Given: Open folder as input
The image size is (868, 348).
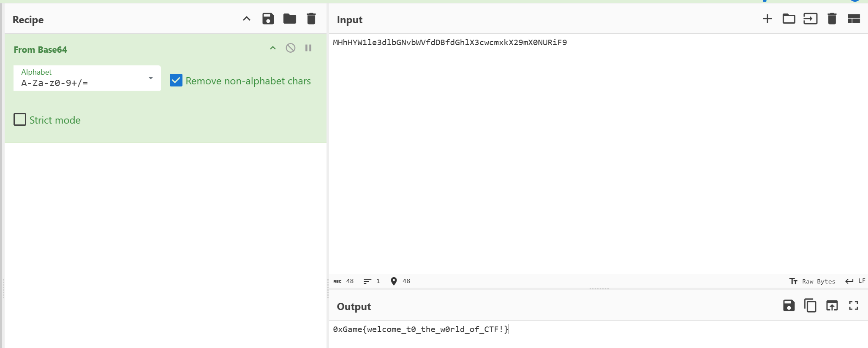Looking at the screenshot, I should (789, 19).
